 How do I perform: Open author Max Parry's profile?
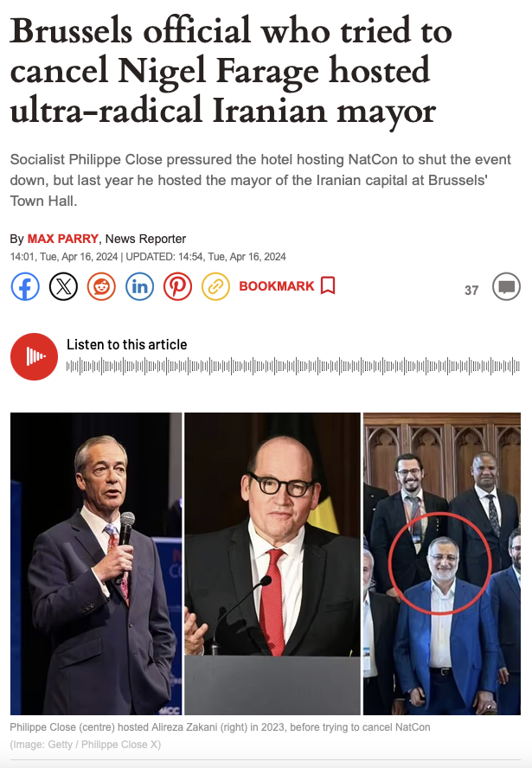tap(62, 239)
